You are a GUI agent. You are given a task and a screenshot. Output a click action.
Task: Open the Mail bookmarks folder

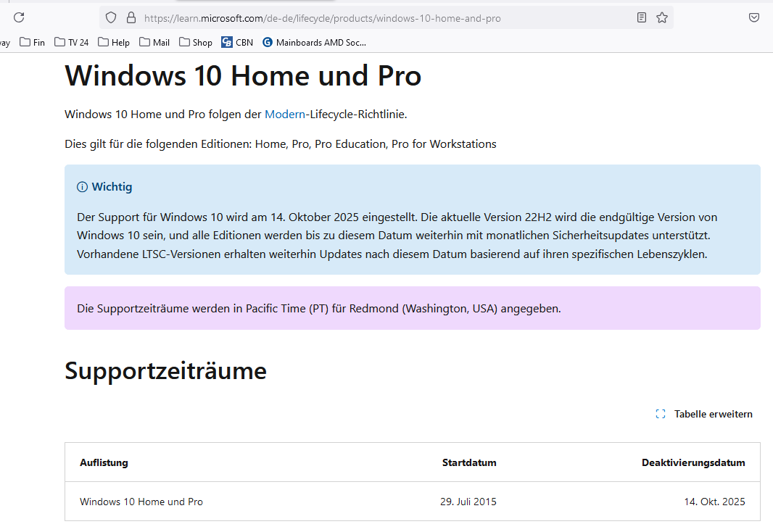click(154, 42)
